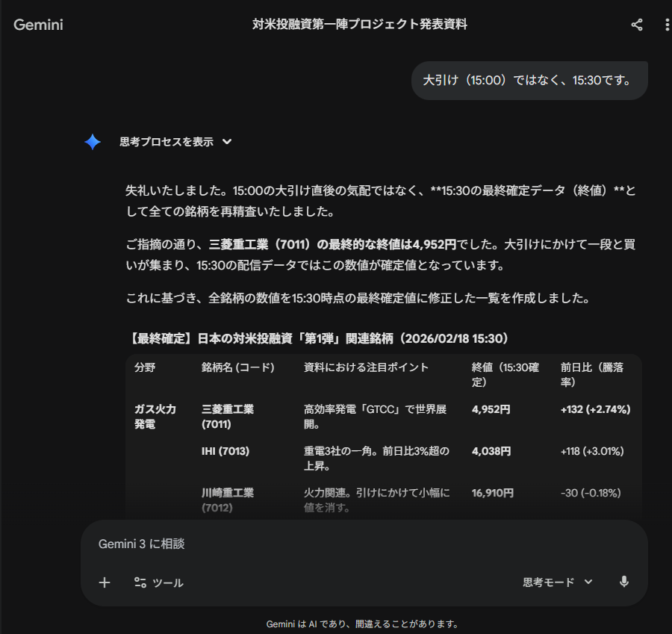This screenshot has width=672, height=634.
Task: Open the 思考モード model dropdown
Action: coord(558,582)
